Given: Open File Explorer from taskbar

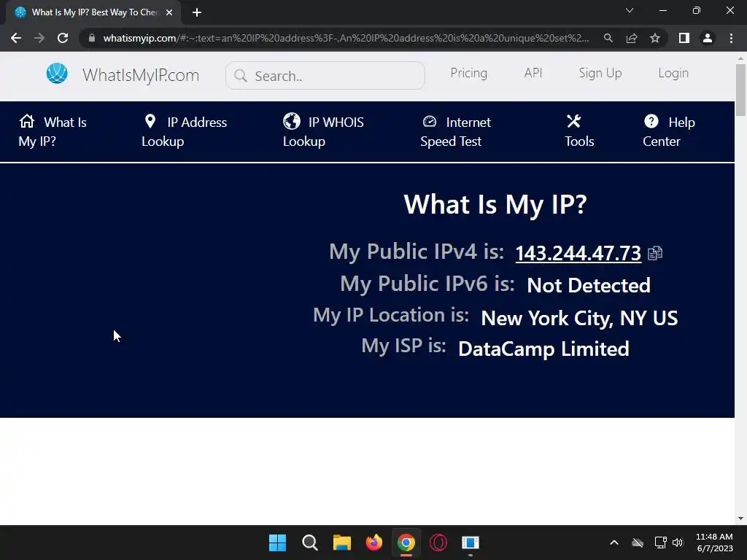Looking at the screenshot, I should pos(341,542).
